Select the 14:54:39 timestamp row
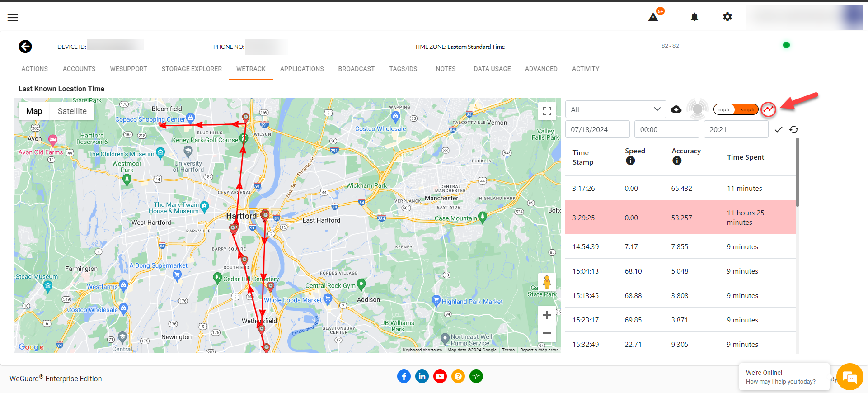Screen dimensions: 868x393 click(680, 247)
